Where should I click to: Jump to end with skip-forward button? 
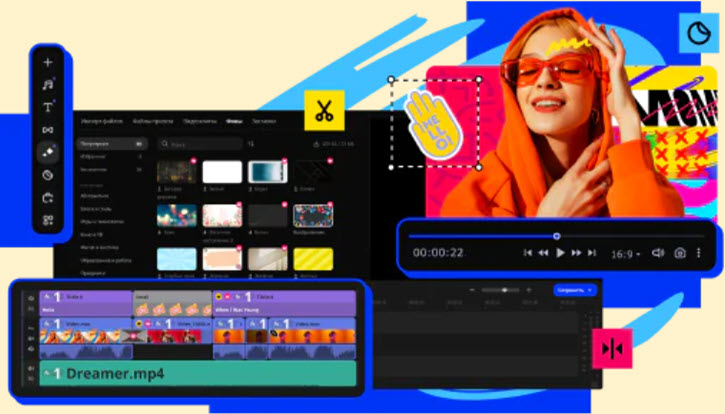pos(592,253)
